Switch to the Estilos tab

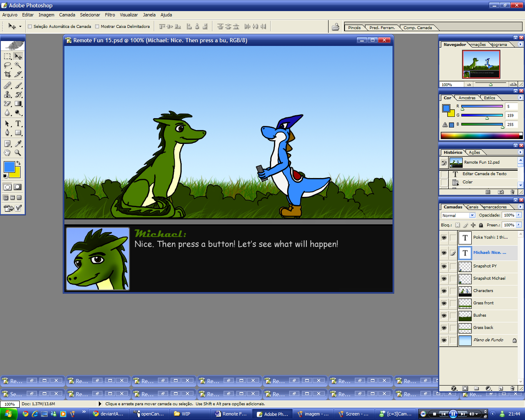tap(490, 98)
